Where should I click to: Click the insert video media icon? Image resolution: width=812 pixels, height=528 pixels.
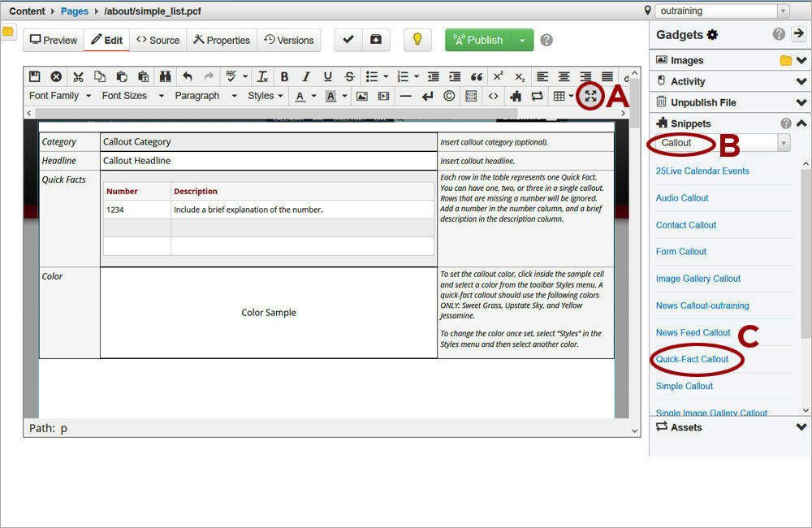(384, 96)
